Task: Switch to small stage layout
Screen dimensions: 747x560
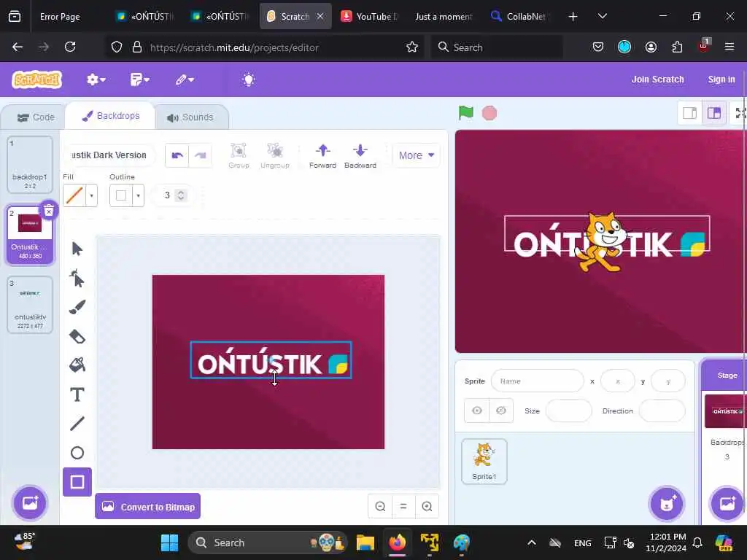Action: [x=689, y=113]
